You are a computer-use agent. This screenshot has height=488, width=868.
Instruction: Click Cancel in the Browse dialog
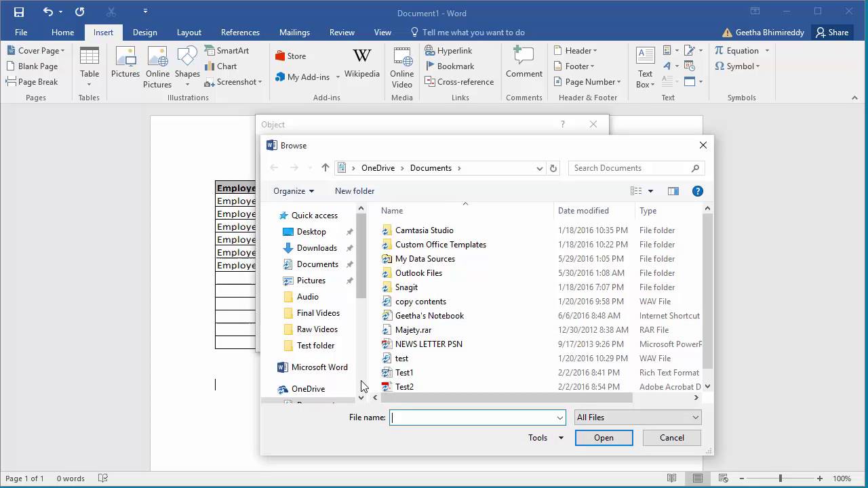[x=672, y=438]
